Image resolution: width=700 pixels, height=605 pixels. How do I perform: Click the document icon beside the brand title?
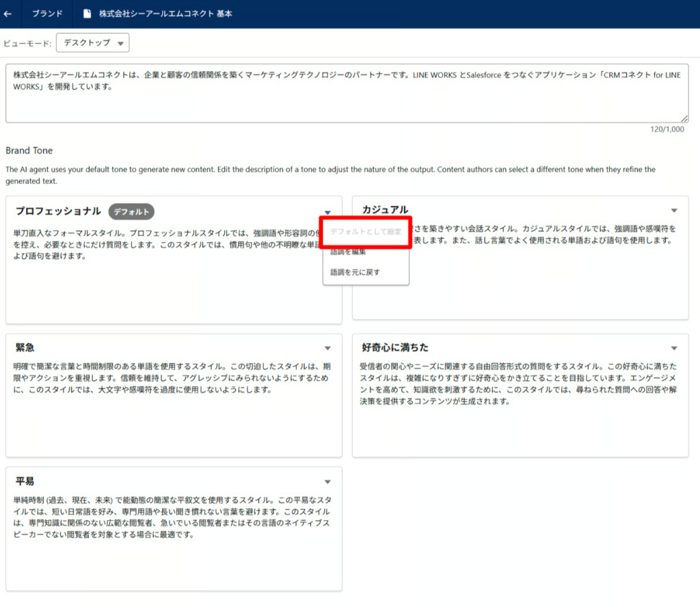pyautogui.click(x=87, y=14)
